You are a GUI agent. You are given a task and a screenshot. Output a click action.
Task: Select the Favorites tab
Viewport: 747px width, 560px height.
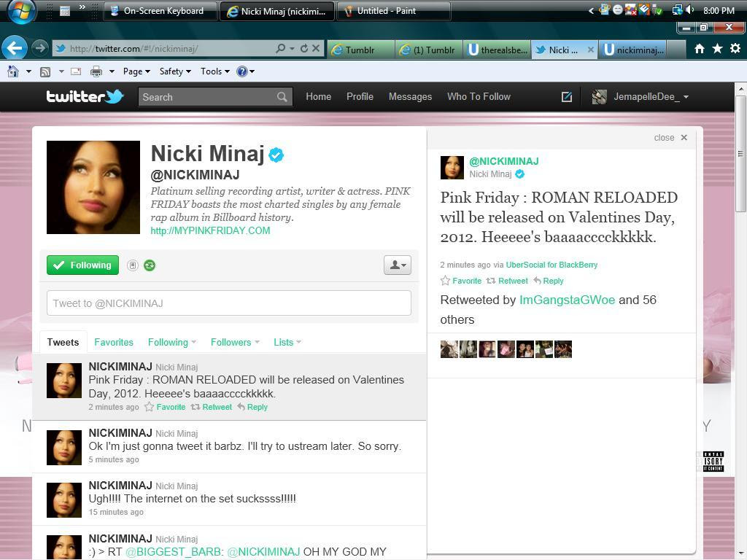coord(114,342)
